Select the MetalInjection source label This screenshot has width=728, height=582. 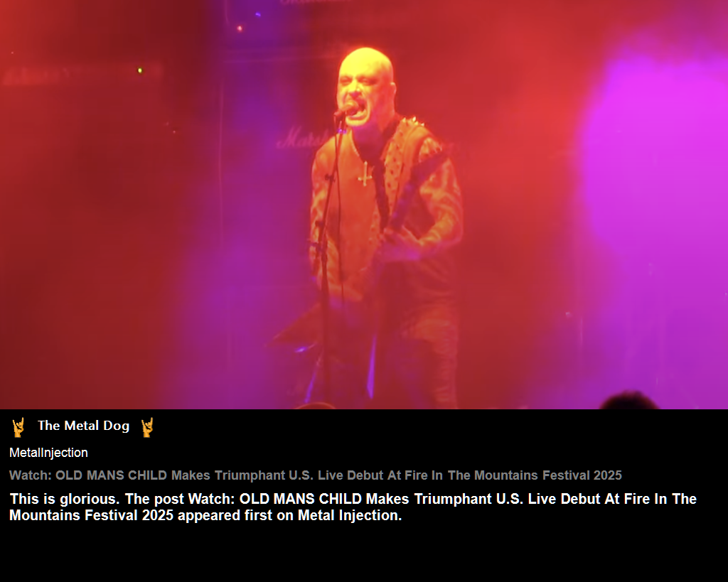pos(48,453)
